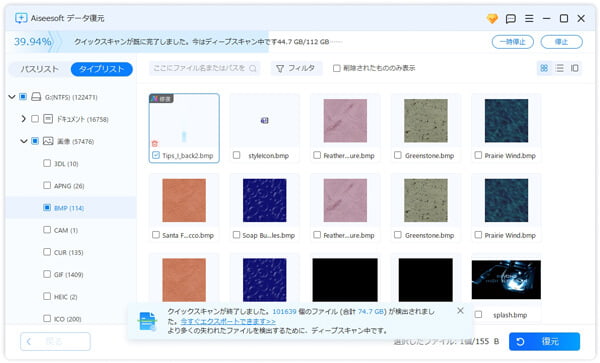Click the Aiseesoft app logo icon
Viewport: 600px width, 363px height.
tap(21, 18)
